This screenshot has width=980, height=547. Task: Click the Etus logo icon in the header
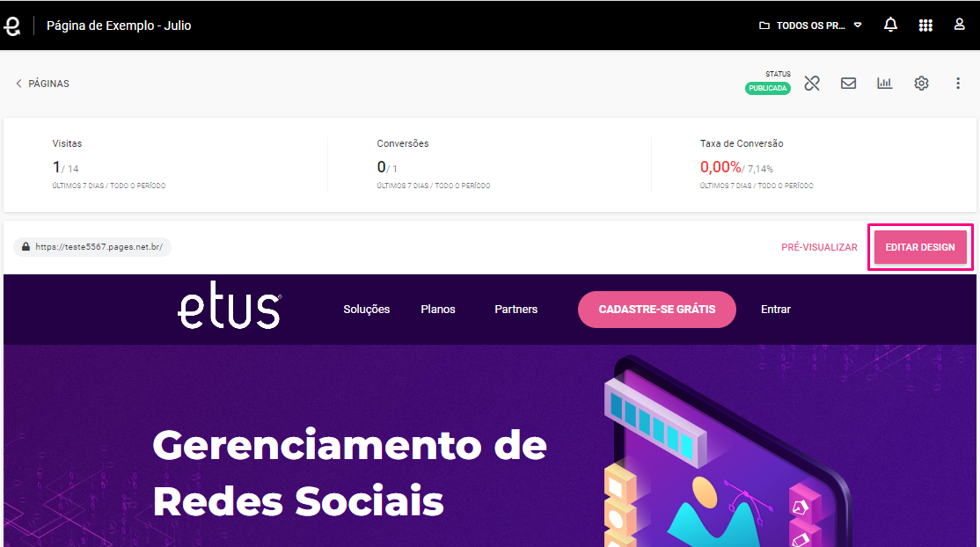pos(11,26)
